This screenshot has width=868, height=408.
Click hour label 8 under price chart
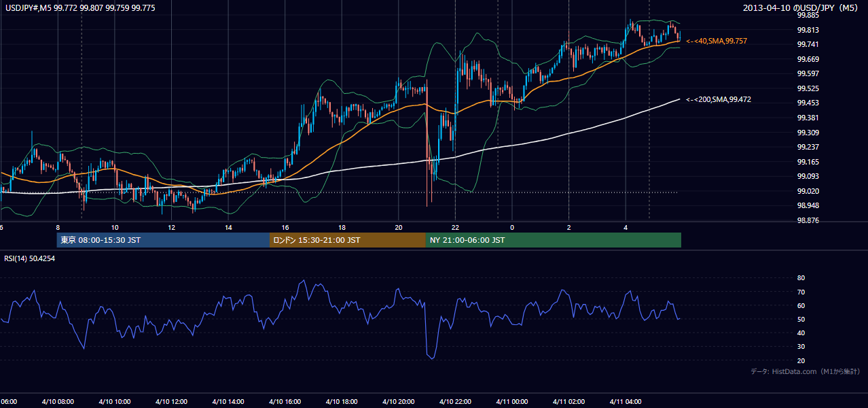[x=58, y=227]
